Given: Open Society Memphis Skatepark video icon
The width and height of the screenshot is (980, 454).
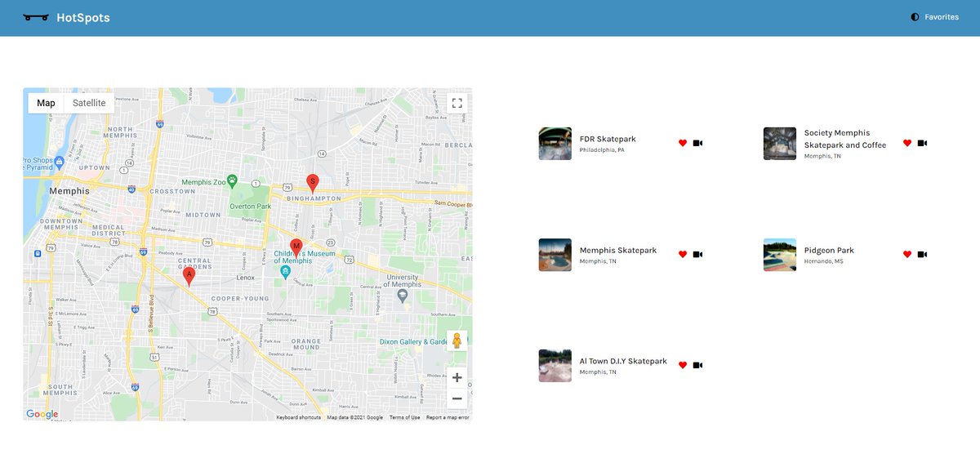Looking at the screenshot, I should 922,143.
